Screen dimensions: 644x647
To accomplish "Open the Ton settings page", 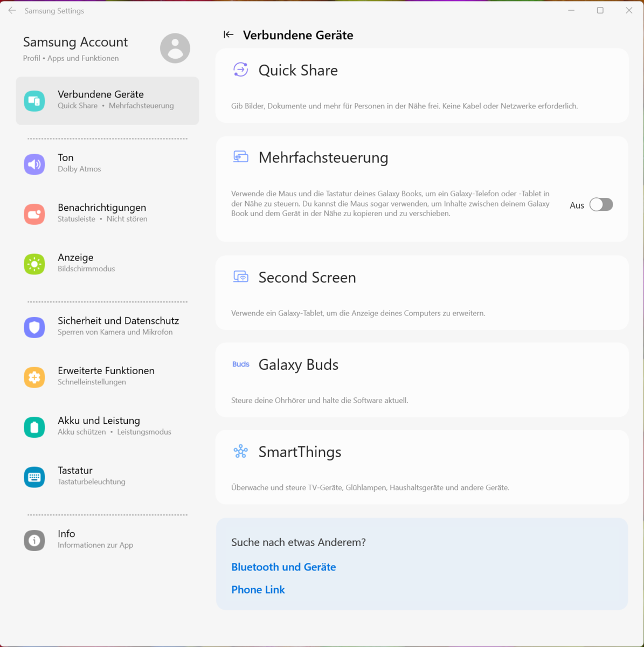I will coord(107,164).
